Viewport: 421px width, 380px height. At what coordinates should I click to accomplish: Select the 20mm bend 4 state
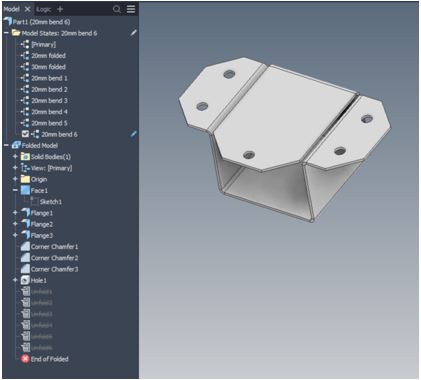tap(49, 112)
